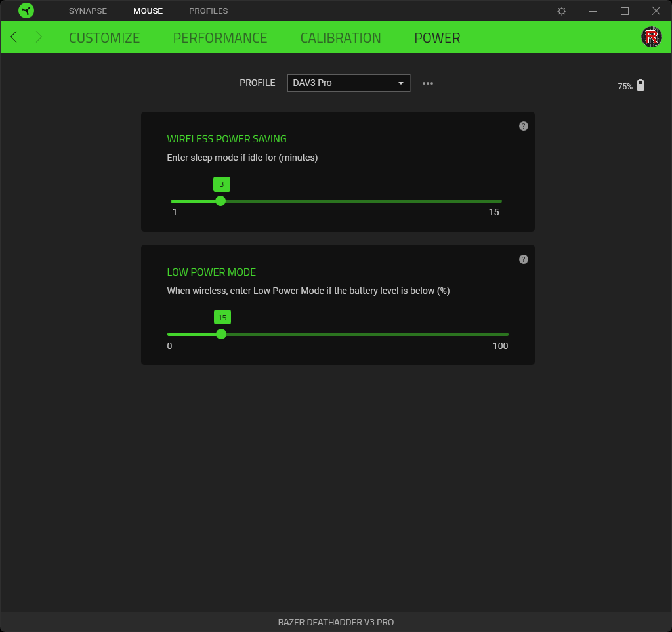Switch to the Customize tab
672x632 pixels.
tap(104, 38)
